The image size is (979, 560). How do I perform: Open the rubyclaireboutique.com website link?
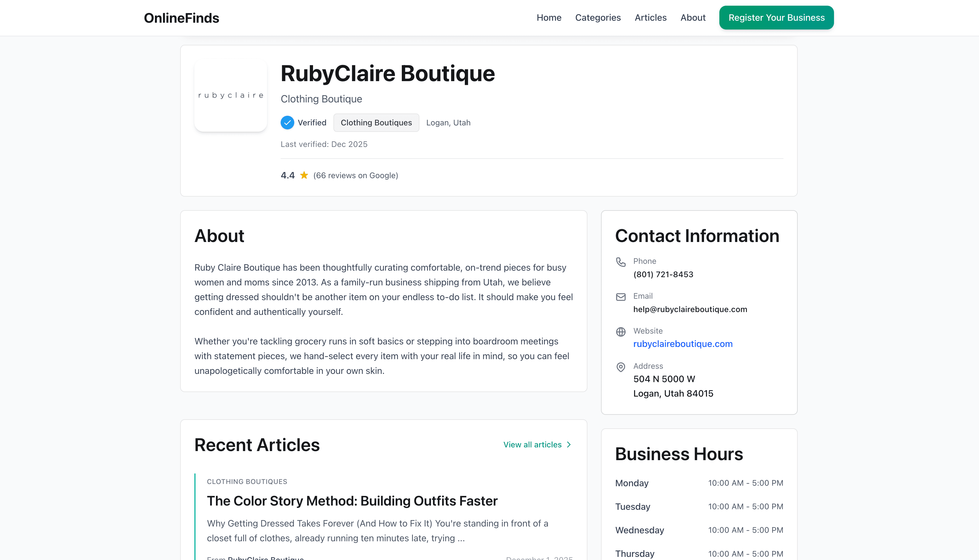683,344
